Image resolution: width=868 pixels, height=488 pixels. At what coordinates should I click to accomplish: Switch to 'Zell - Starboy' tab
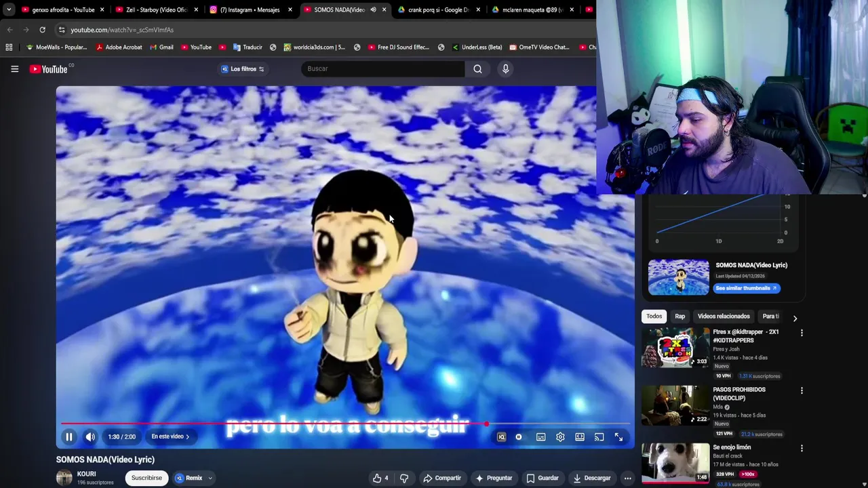pyautogui.click(x=156, y=9)
